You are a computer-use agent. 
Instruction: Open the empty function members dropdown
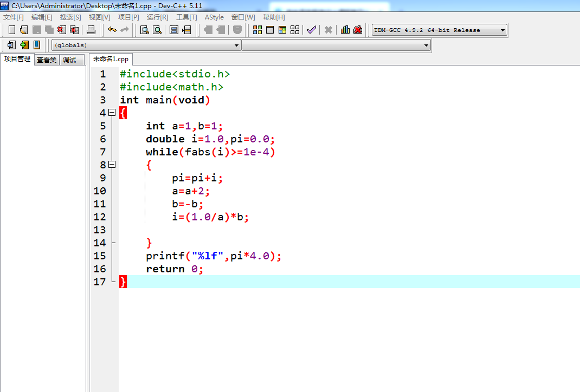336,45
